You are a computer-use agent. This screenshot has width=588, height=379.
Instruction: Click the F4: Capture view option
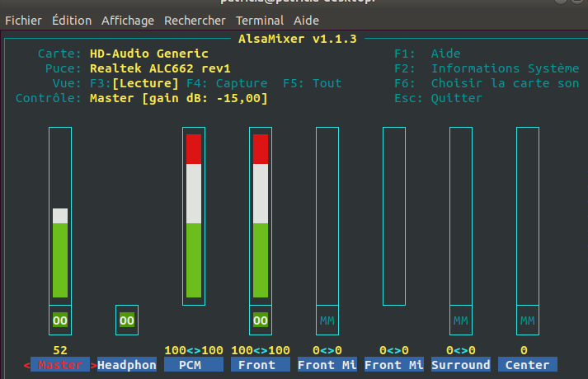click(x=227, y=83)
